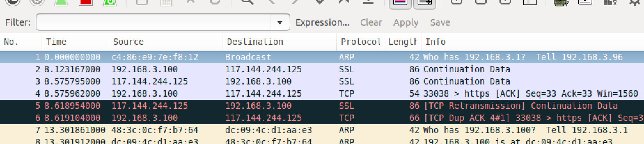Select packet 4 TCP ACK row

(x=322, y=94)
